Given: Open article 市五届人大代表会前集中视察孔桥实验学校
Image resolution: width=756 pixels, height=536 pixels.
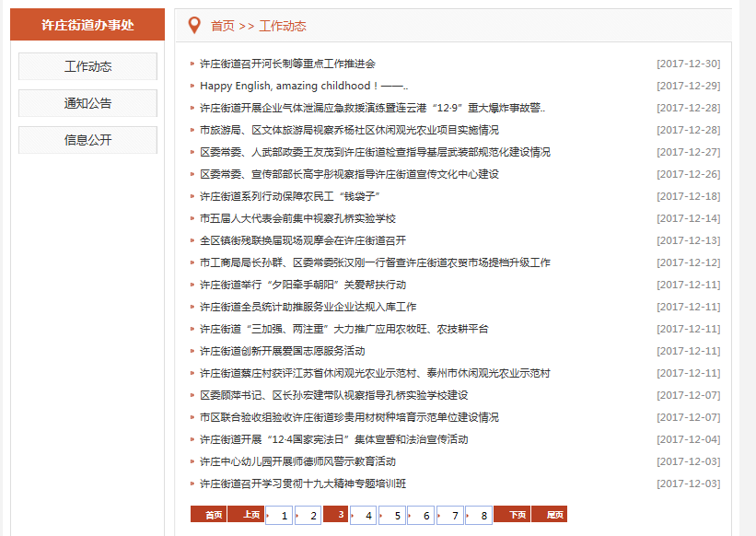Looking at the screenshot, I should click(x=297, y=219).
